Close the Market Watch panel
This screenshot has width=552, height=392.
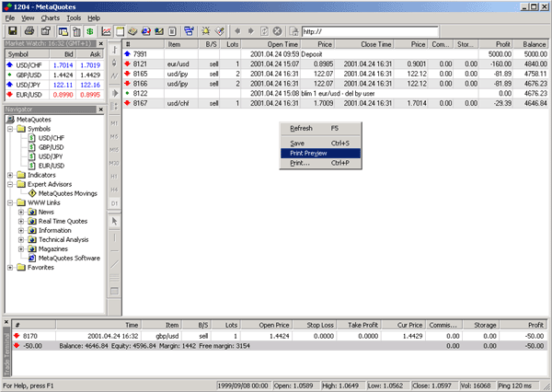[101, 43]
